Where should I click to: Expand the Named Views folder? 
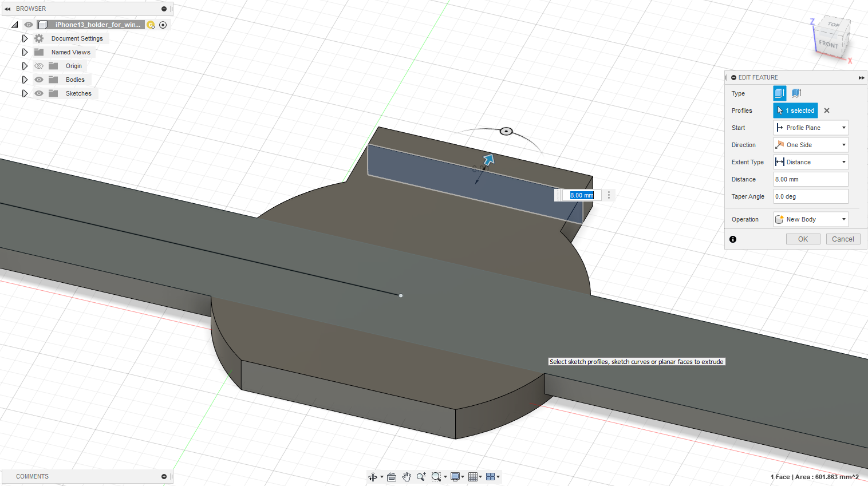pos(25,52)
